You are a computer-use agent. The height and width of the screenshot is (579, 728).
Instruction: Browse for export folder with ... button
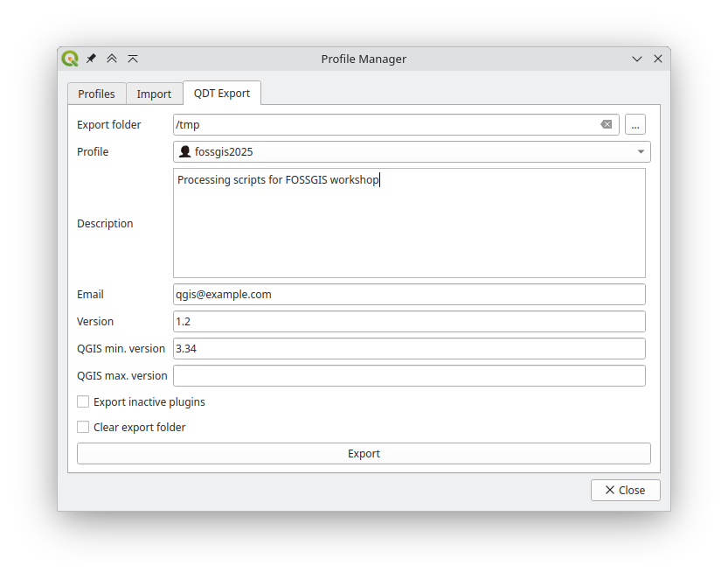(x=635, y=125)
